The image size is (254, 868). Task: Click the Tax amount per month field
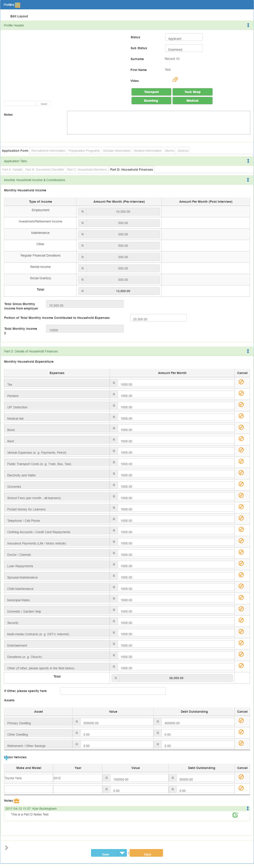coord(176,383)
